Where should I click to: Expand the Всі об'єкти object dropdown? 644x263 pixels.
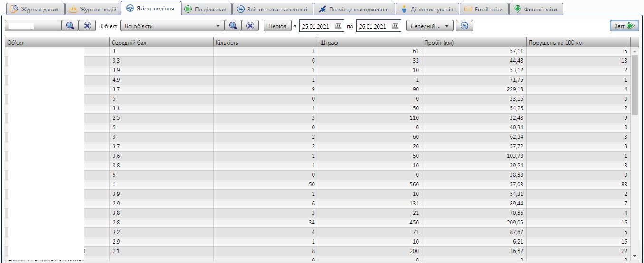[x=218, y=26]
